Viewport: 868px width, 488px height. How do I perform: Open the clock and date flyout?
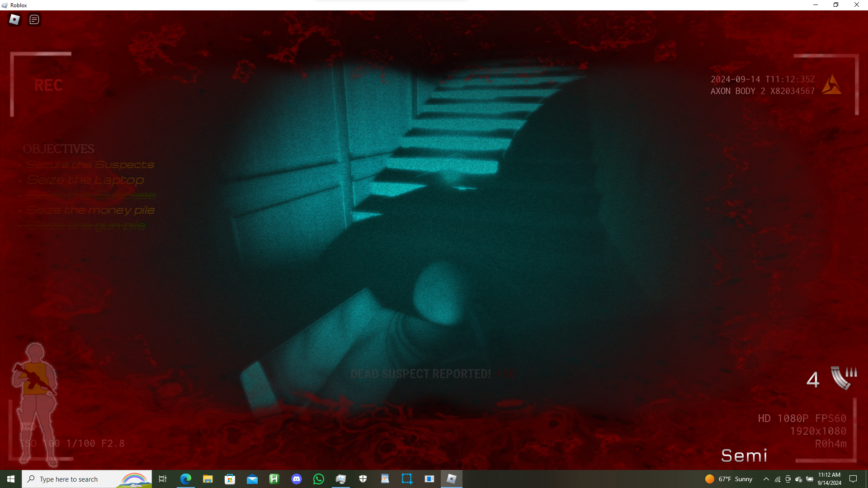point(829,479)
